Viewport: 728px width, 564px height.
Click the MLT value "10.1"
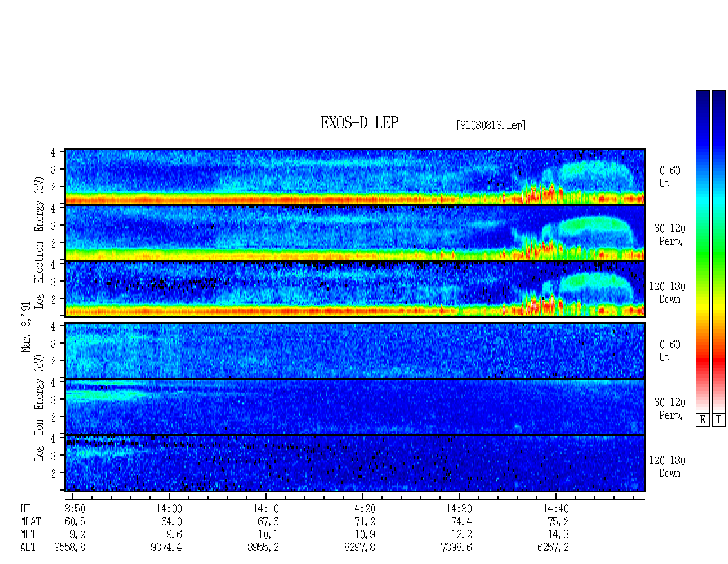(269, 535)
